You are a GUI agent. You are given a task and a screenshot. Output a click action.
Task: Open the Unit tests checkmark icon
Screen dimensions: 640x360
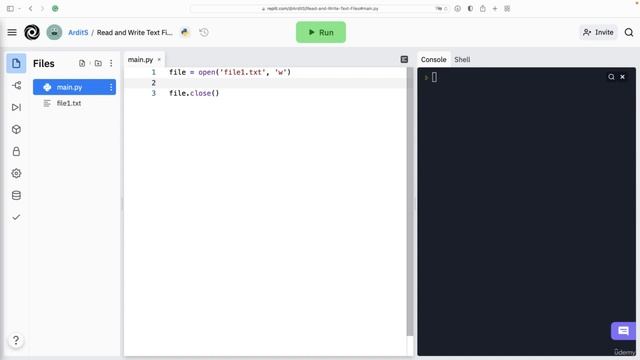tap(16, 217)
